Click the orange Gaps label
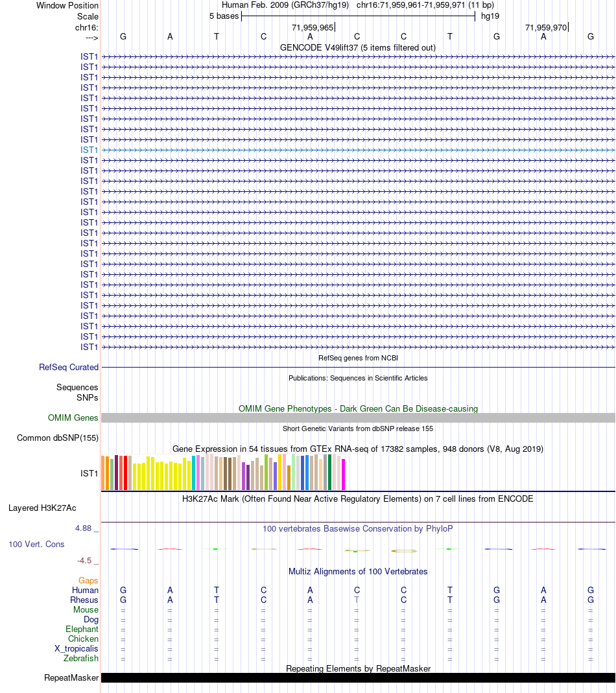Viewport: 616px width, 693px height. pos(88,580)
